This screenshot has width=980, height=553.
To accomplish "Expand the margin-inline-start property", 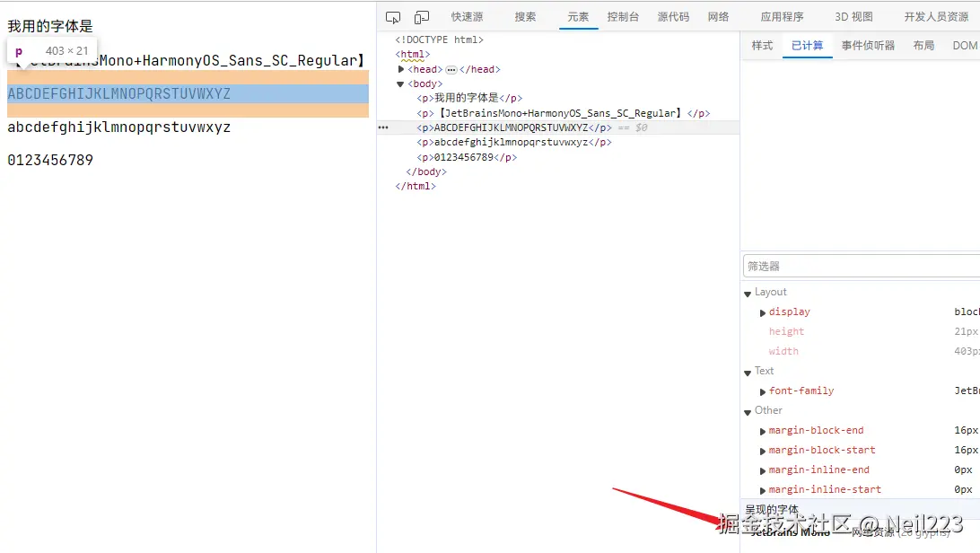I will pos(763,490).
